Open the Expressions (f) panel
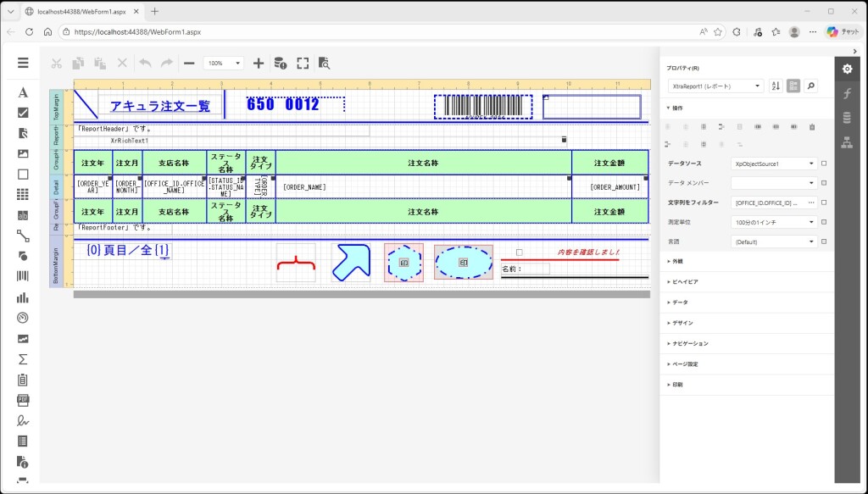The height and width of the screenshot is (494, 868). (x=846, y=93)
